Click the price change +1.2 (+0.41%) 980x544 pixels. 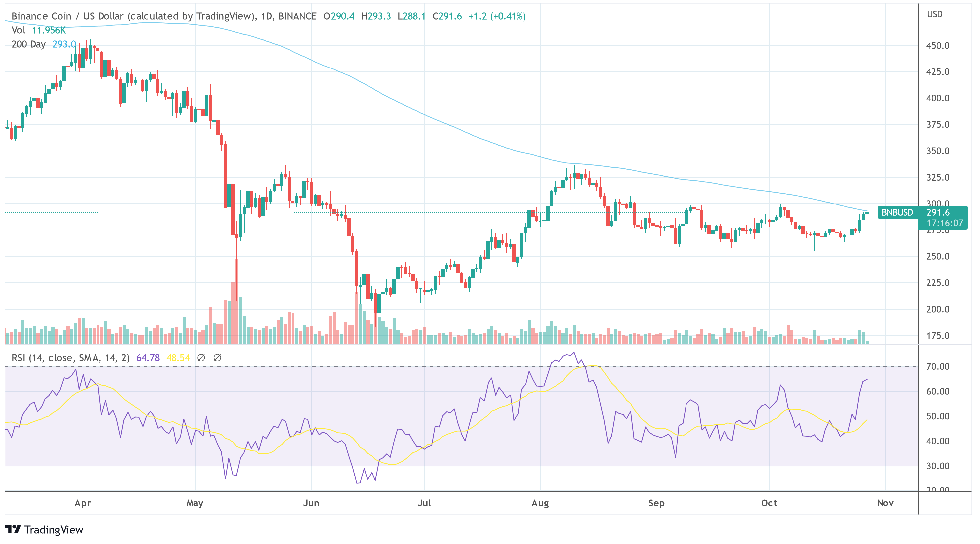[x=497, y=16]
